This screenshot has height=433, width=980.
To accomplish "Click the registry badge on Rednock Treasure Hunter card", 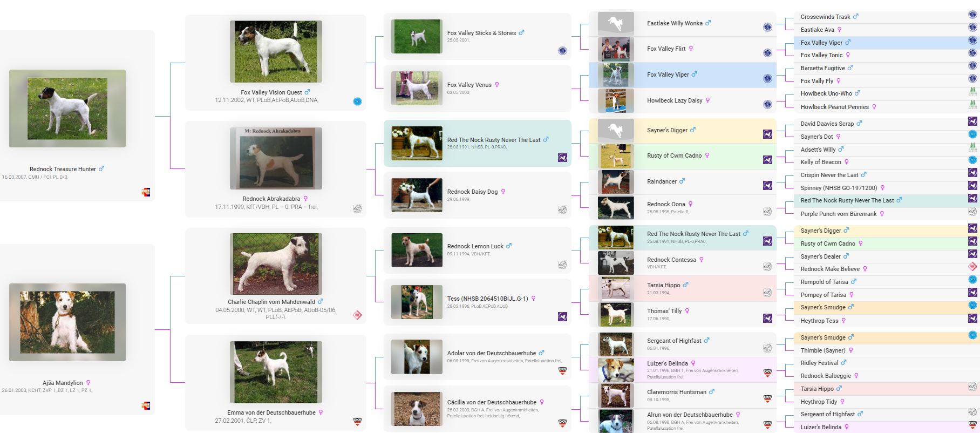I will (146, 192).
